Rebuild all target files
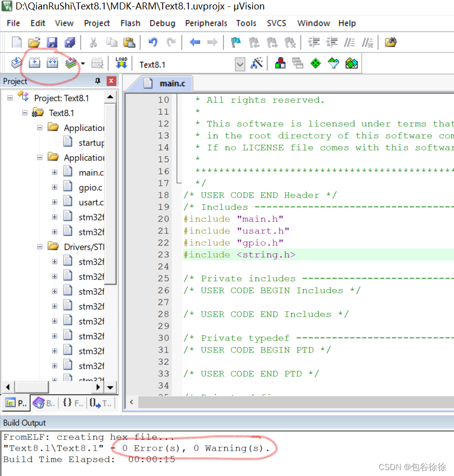The height and width of the screenshot is (476, 454). 51,63
